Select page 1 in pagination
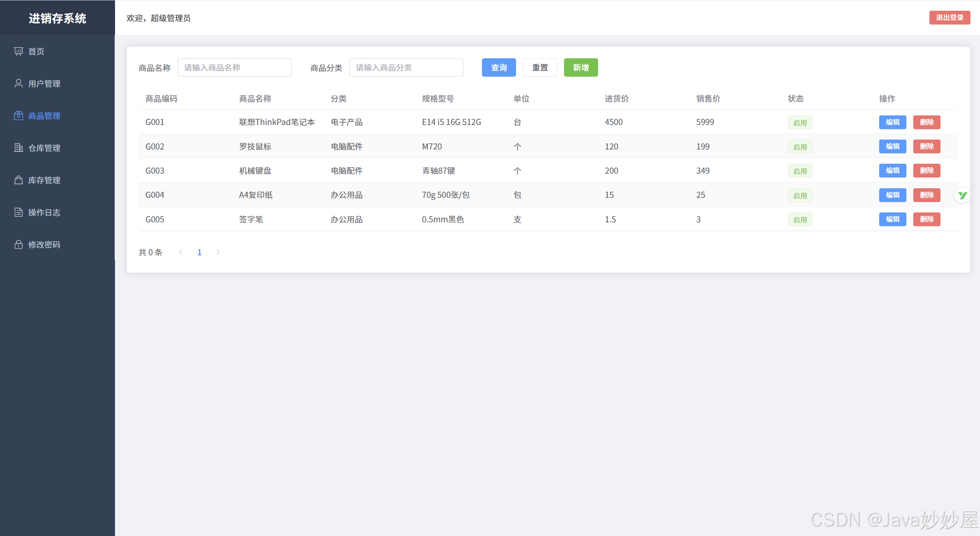Screen dimensions: 980x536 tap(199, 252)
